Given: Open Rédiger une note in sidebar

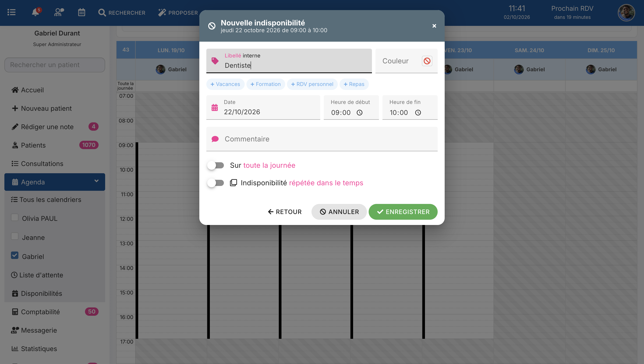Looking at the screenshot, I should point(55,127).
